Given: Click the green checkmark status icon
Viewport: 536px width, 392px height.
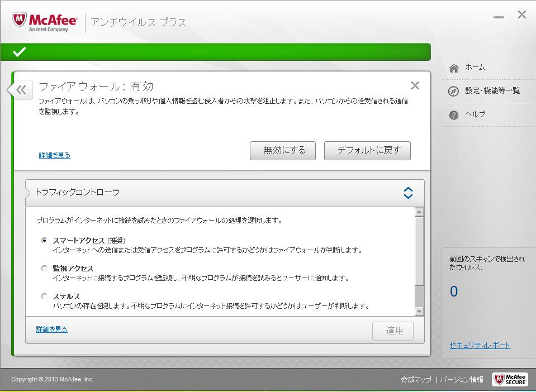Looking at the screenshot, I should click(19, 52).
